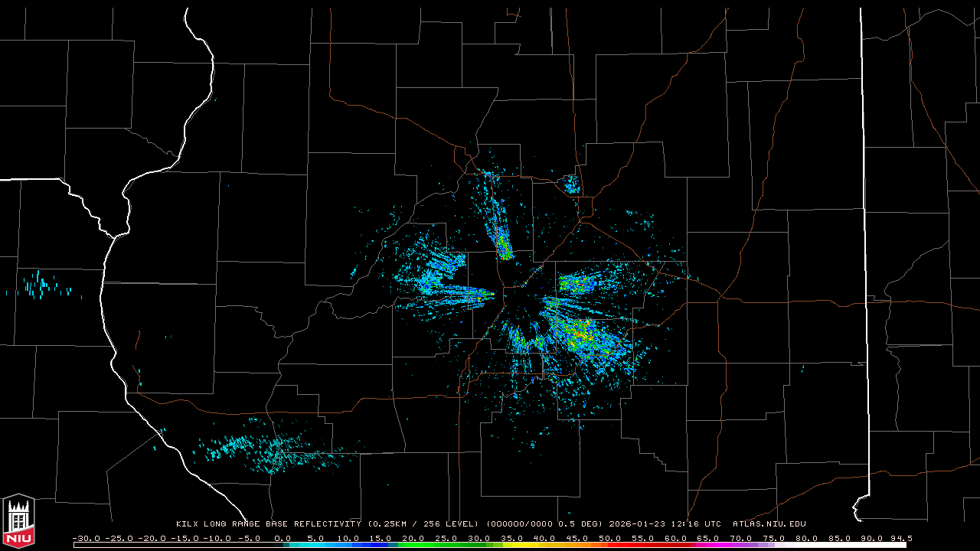Click the 94.5 scale label
980x551 pixels.
[901, 538]
